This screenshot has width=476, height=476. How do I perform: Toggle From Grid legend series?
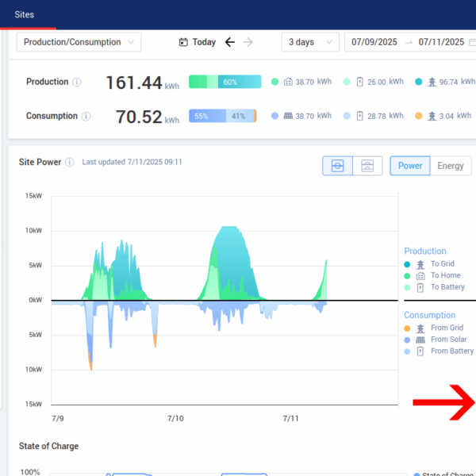[x=434, y=328]
